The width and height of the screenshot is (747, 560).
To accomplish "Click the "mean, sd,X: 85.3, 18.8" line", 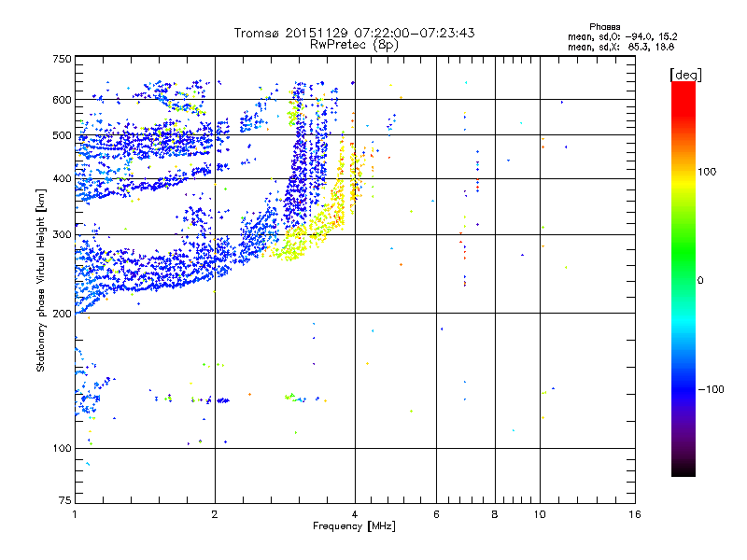I will pyautogui.click(x=621, y=47).
